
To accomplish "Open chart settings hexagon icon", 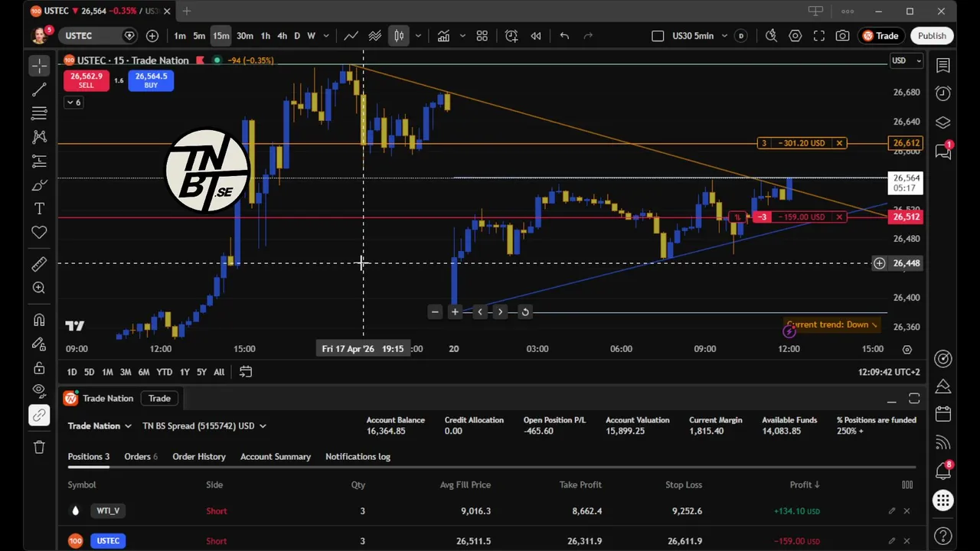I will point(795,36).
